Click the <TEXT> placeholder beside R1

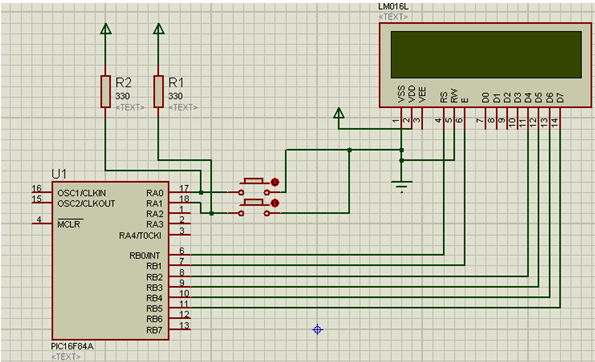[x=183, y=107]
